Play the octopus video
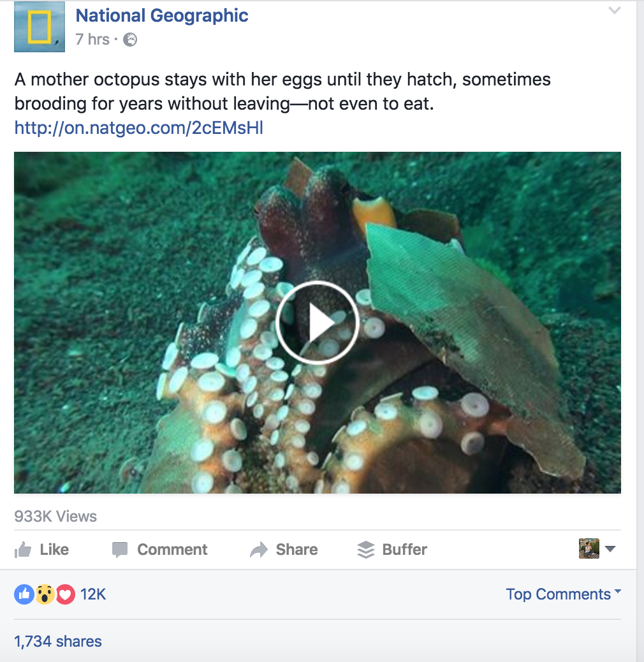Image resolution: width=644 pixels, height=662 pixels. 317,323
